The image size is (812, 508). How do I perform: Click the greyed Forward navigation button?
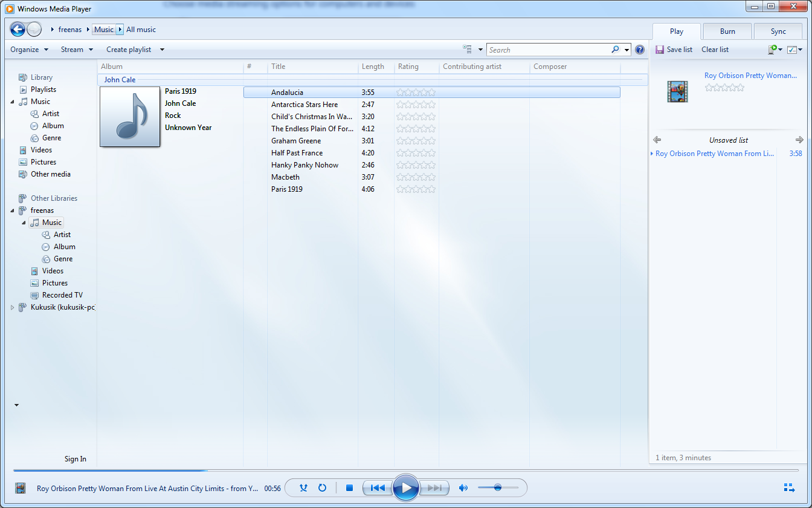34,29
